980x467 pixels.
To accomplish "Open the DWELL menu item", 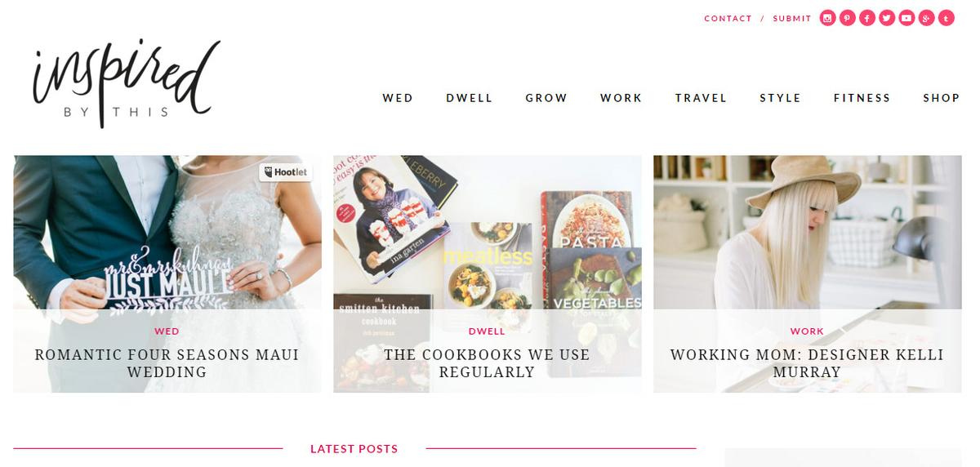I will [470, 98].
